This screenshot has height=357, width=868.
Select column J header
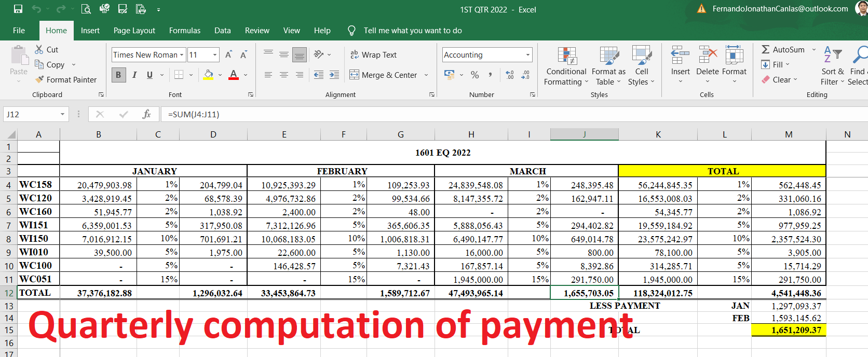584,134
